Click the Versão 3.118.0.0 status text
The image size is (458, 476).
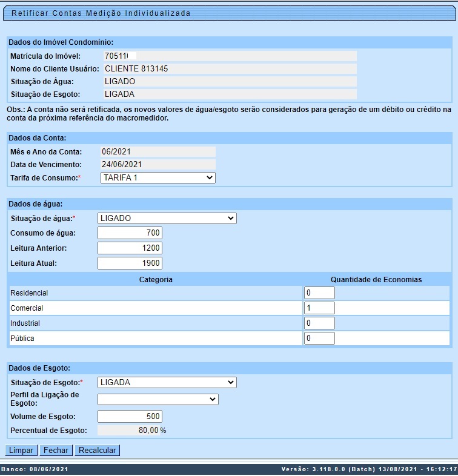[370, 469]
